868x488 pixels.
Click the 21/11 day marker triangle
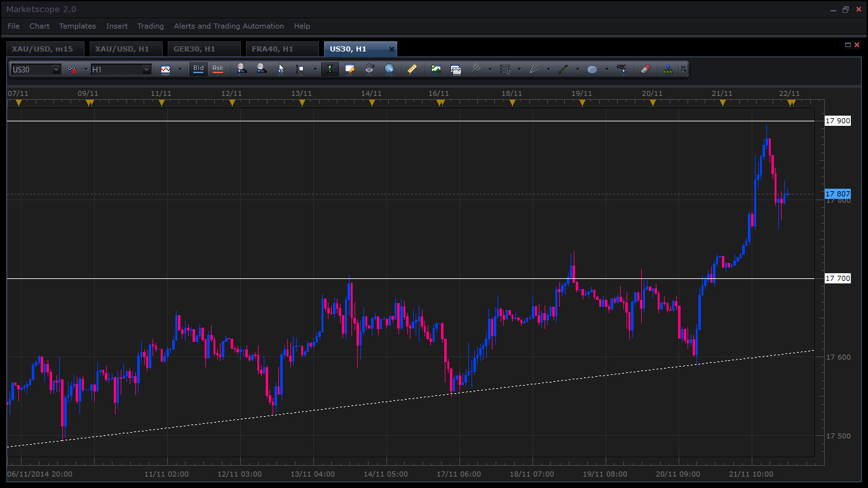[722, 103]
